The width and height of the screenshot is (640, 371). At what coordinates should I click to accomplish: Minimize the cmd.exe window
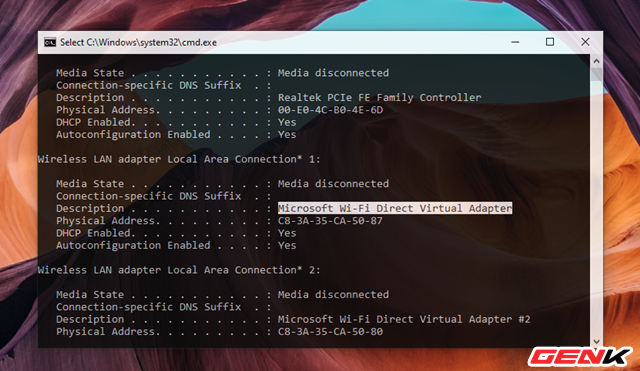(515, 42)
